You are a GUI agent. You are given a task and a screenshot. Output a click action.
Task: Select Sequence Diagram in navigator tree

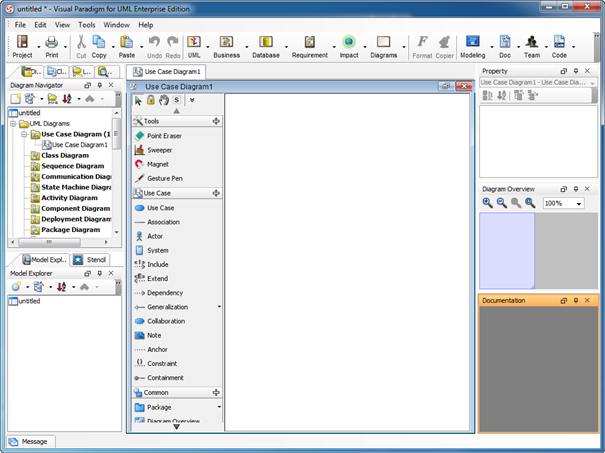click(73, 166)
